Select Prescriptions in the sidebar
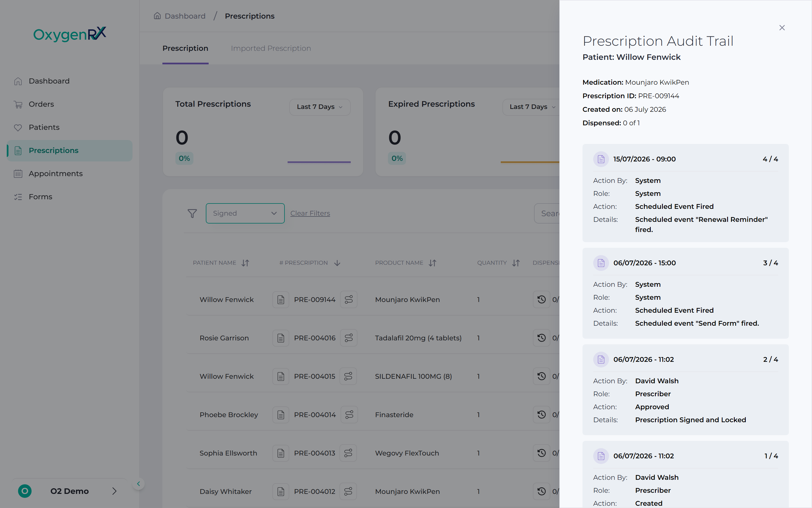 (x=69, y=150)
